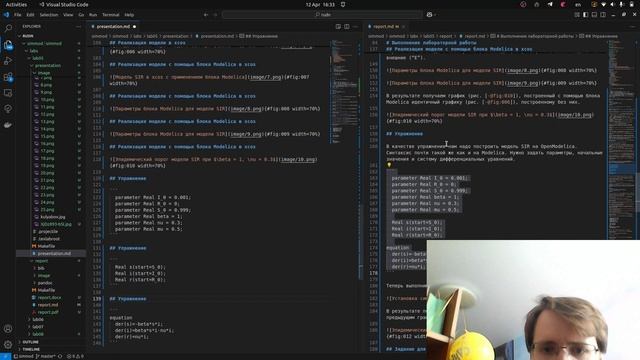Open Activities overview in top bar
The image size is (640, 360).
[x=16, y=4]
